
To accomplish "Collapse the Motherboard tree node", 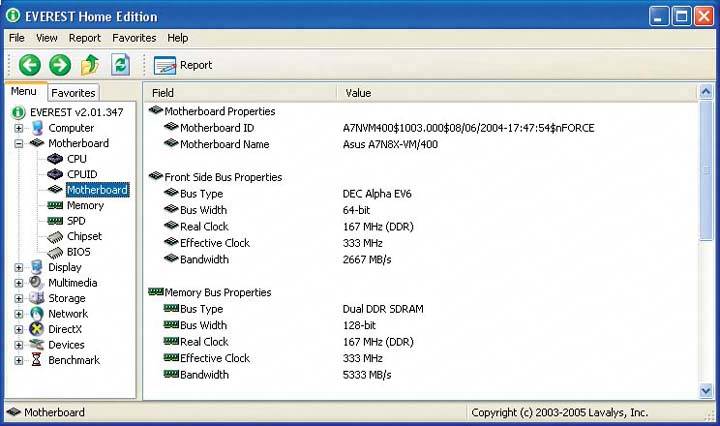I will 19,144.
